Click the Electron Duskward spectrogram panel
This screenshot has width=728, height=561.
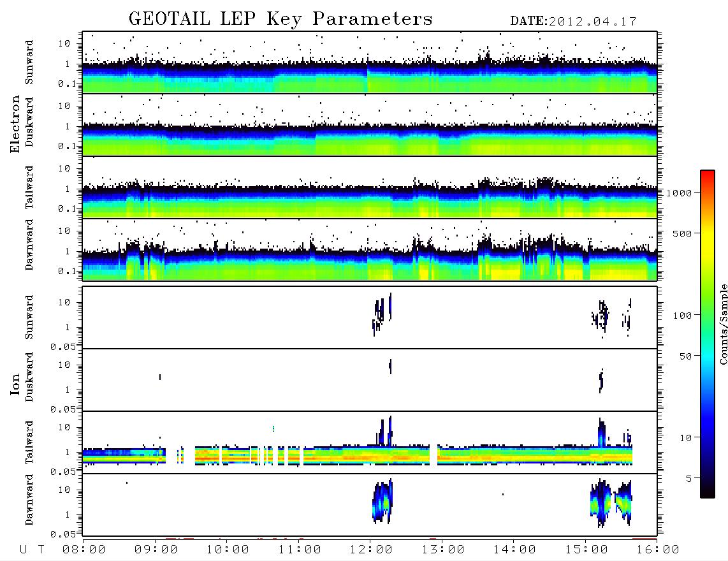tap(370, 124)
